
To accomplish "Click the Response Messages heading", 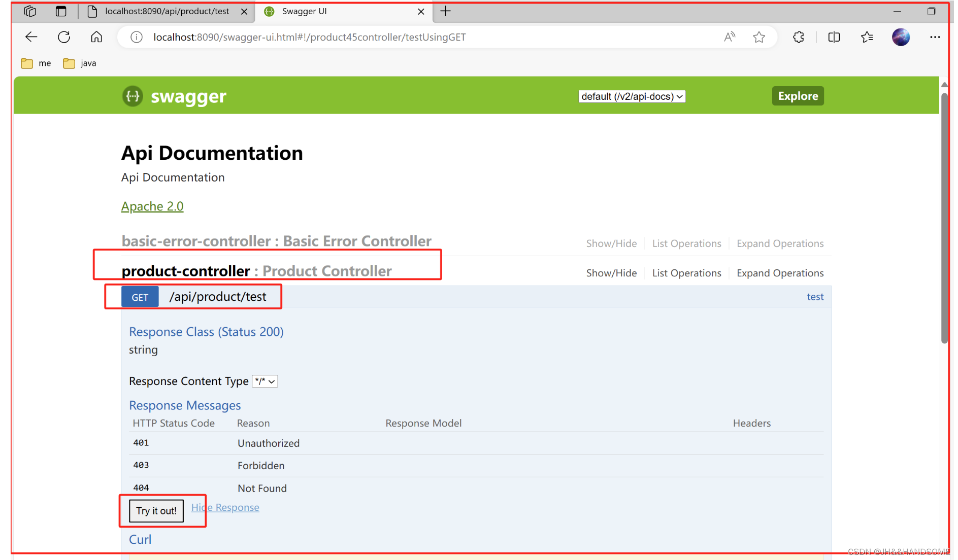I will click(x=185, y=405).
